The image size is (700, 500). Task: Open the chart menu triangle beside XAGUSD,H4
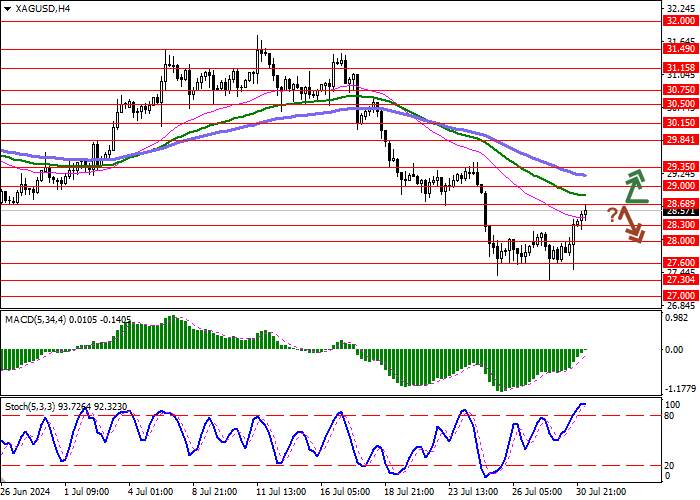coord(7,8)
